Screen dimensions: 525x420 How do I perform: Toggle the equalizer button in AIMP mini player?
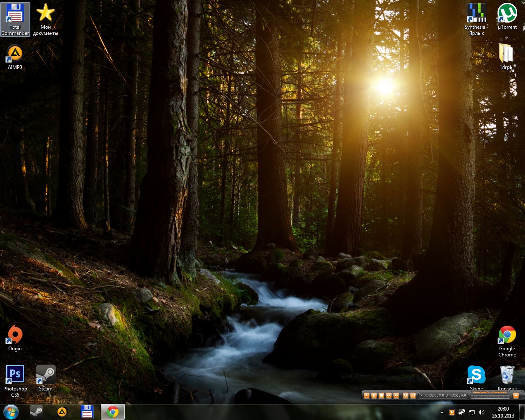413,395
